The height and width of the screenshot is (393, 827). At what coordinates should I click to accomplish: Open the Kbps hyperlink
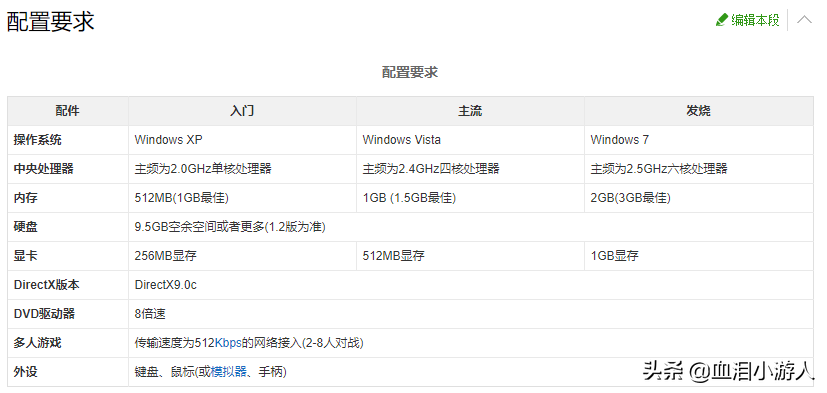click(228, 343)
